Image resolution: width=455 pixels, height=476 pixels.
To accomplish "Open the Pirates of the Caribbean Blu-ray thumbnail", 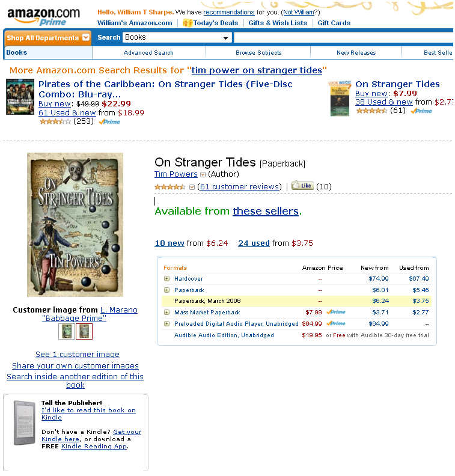I will pyautogui.click(x=20, y=97).
